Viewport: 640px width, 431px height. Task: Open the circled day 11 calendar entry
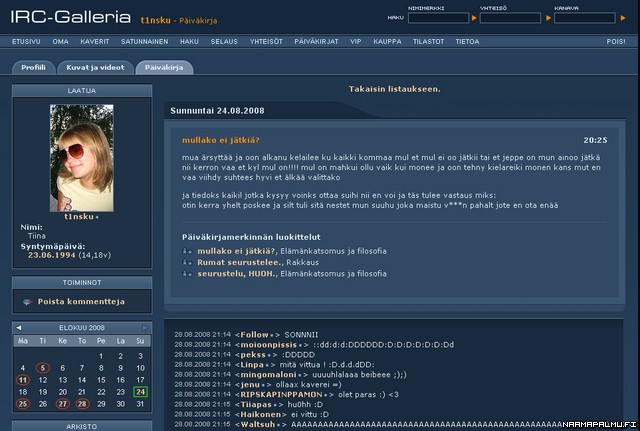tap(23, 380)
